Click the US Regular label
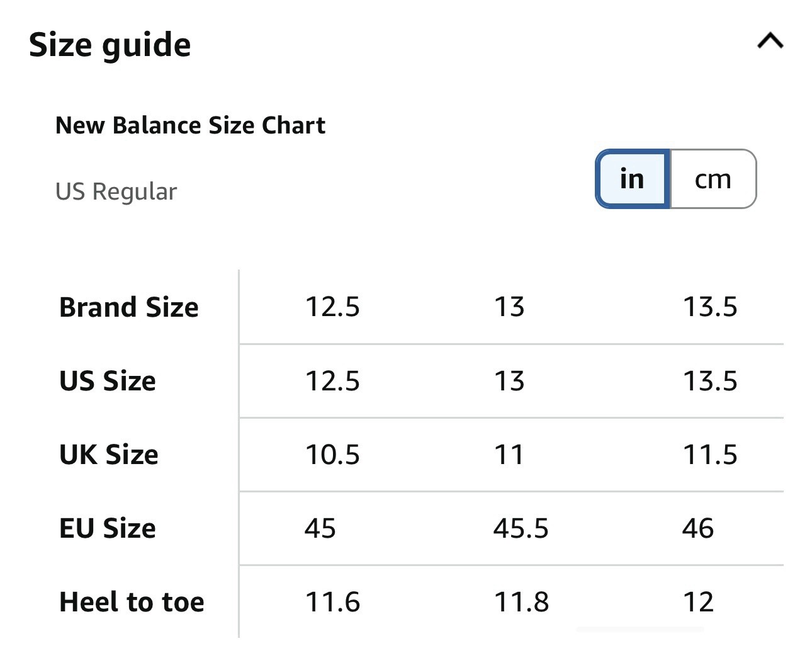812x658 pixels. tap(116, 191)
